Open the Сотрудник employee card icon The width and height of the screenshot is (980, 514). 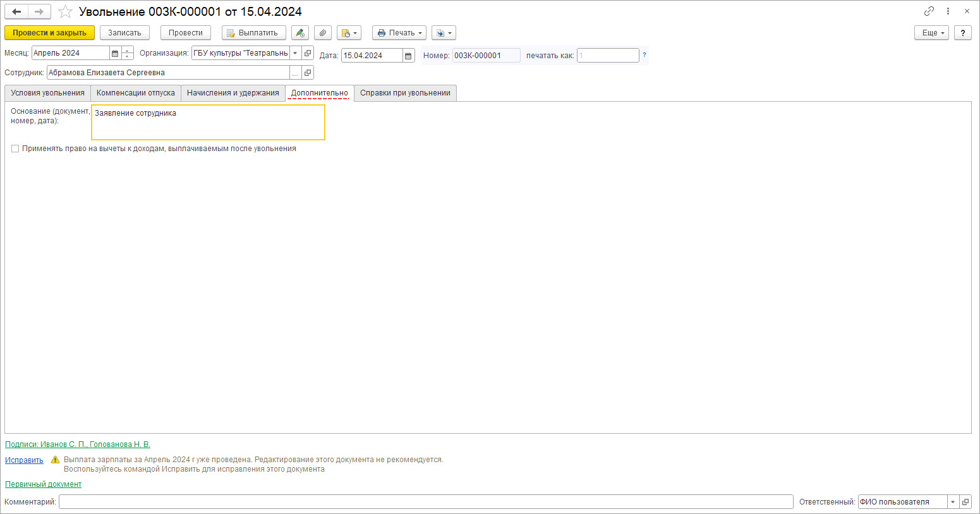[308, 73]
